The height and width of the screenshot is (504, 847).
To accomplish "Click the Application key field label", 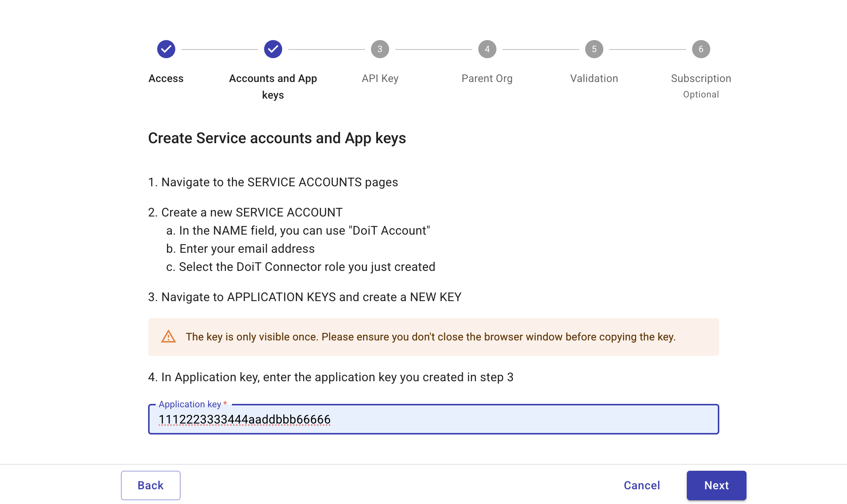I will point(190,404).
